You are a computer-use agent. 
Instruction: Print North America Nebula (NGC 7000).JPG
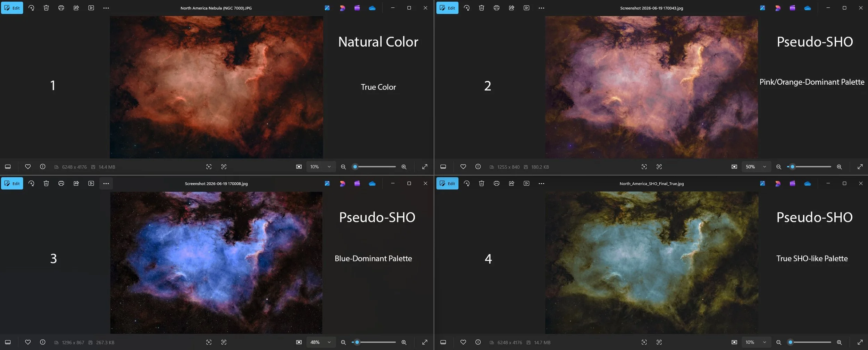click(x=61, y=8)
